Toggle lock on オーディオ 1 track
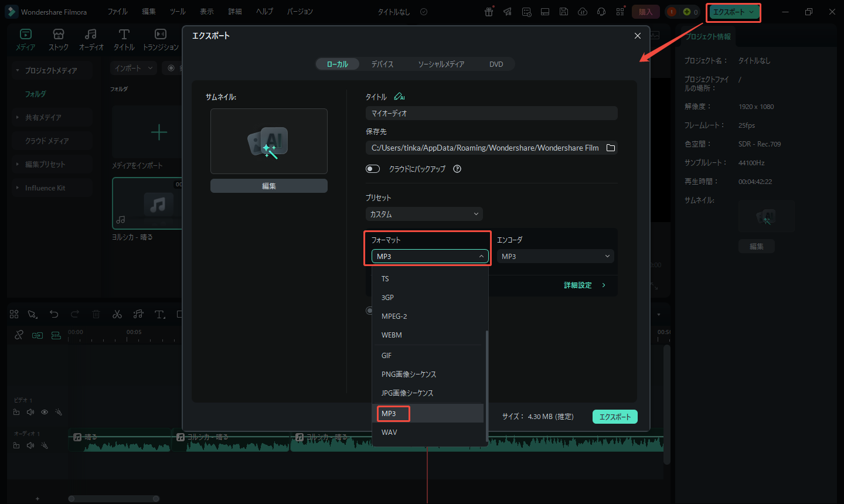Screen dimensions: 844x504 pos(16,445)
